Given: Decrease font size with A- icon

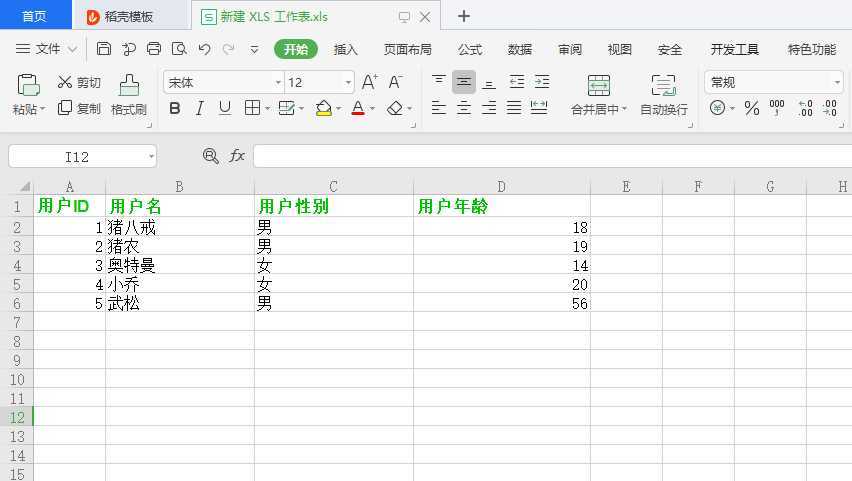Looking at the screenshot, I should [x=395, y=82].
